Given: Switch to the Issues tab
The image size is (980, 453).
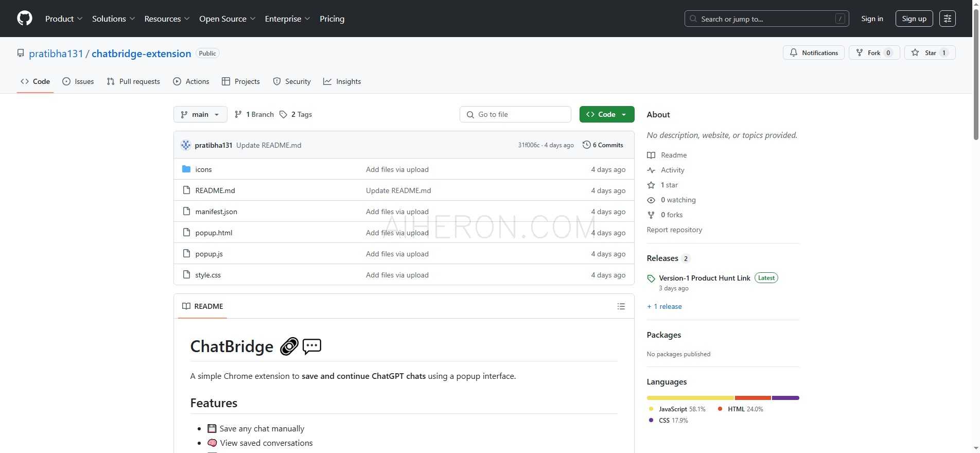Looking at the screenshot, I should click(x=78, y=81).
